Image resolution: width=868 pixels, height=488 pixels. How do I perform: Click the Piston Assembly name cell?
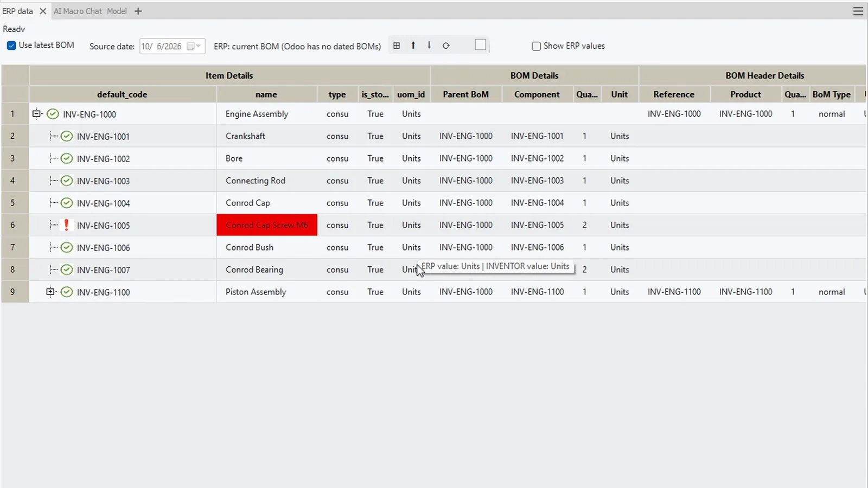267,292
